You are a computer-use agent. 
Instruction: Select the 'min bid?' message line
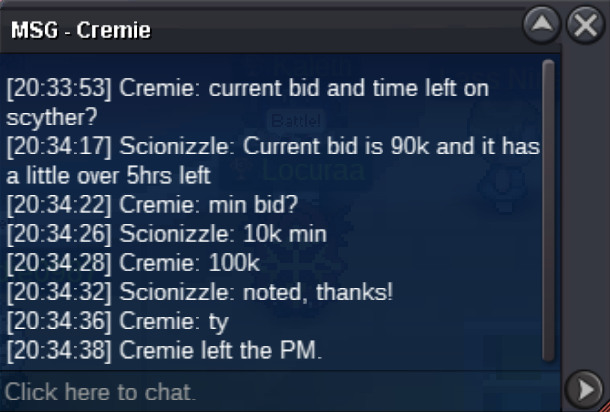tap(152, 205)
